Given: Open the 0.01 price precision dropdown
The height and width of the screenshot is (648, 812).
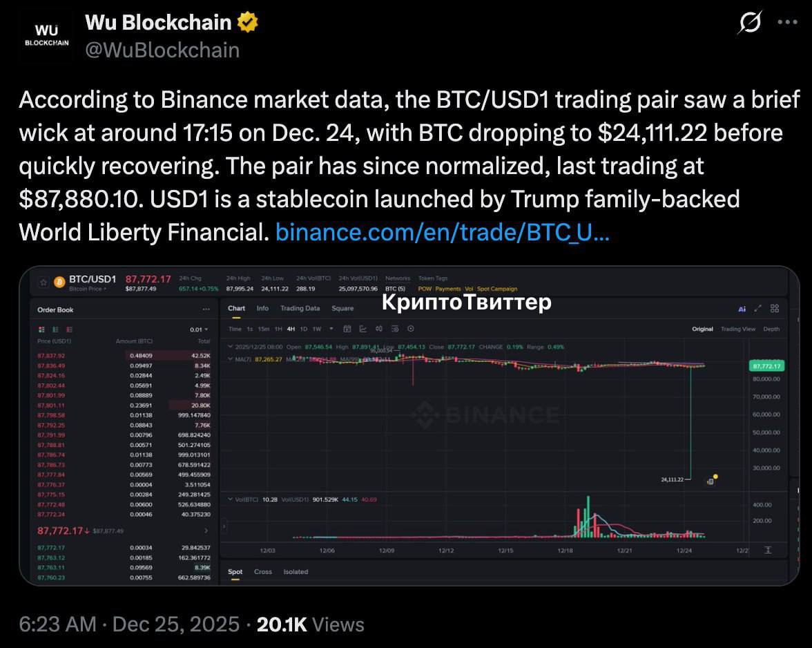Looking at the screenshot, I should 200,330.
